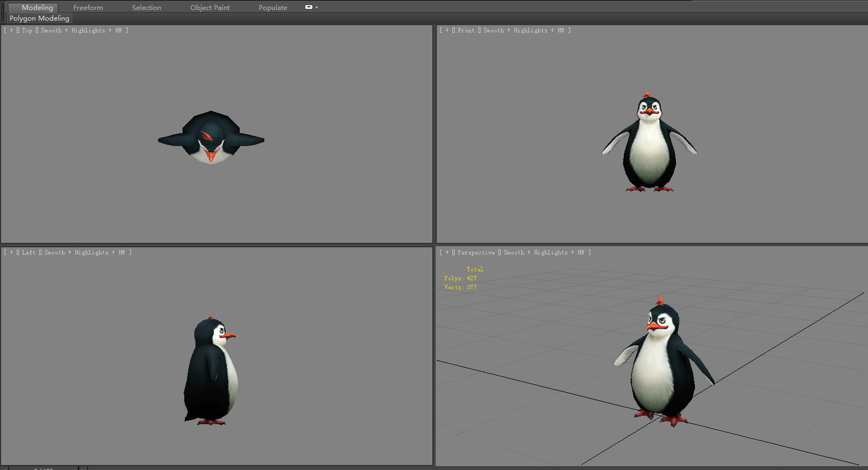Open the [+] menu of Perspective viewport

(447, 253)
